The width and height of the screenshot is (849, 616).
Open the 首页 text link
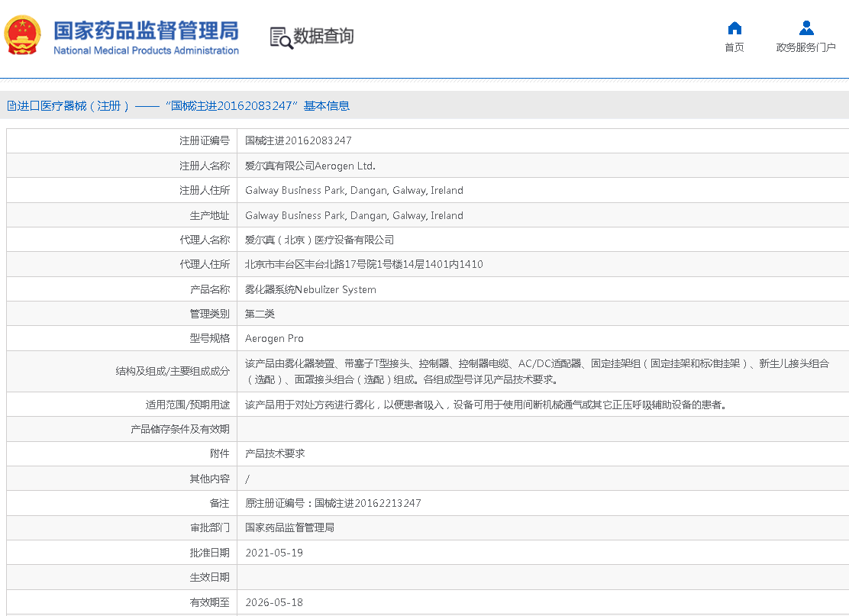[734, 47]
